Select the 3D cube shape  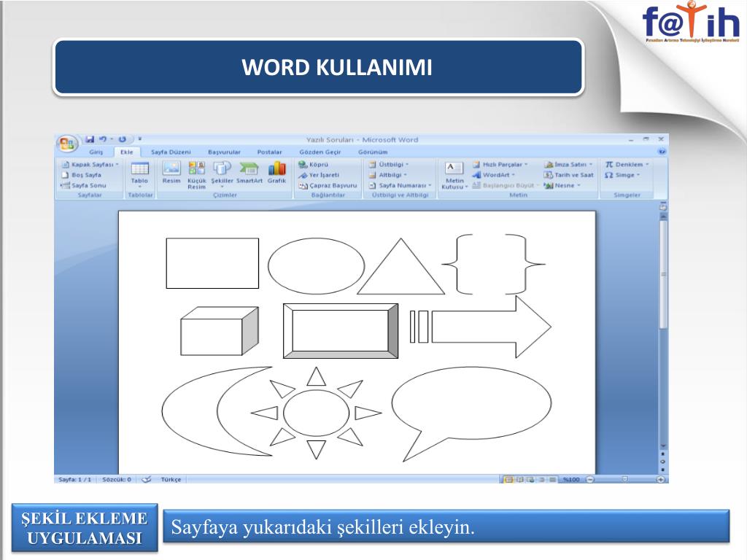(x=220, y=331)
